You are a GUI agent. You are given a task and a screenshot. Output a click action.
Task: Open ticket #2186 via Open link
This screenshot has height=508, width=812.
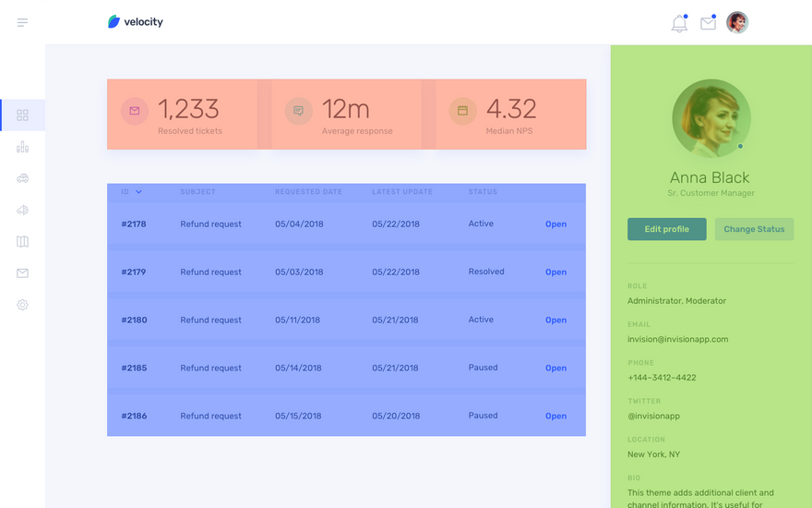[x=555, y=416]
